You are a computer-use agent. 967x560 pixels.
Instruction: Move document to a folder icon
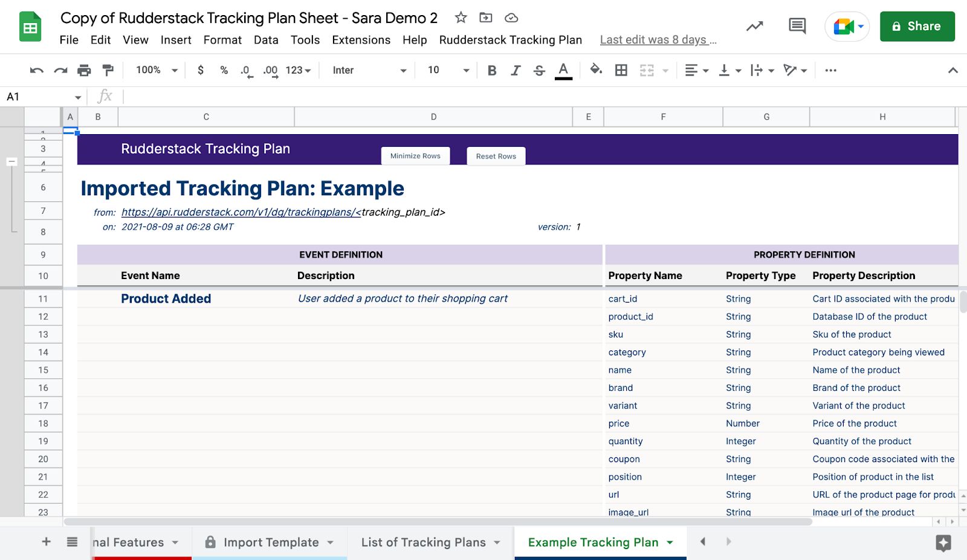(x=486, y=18)
